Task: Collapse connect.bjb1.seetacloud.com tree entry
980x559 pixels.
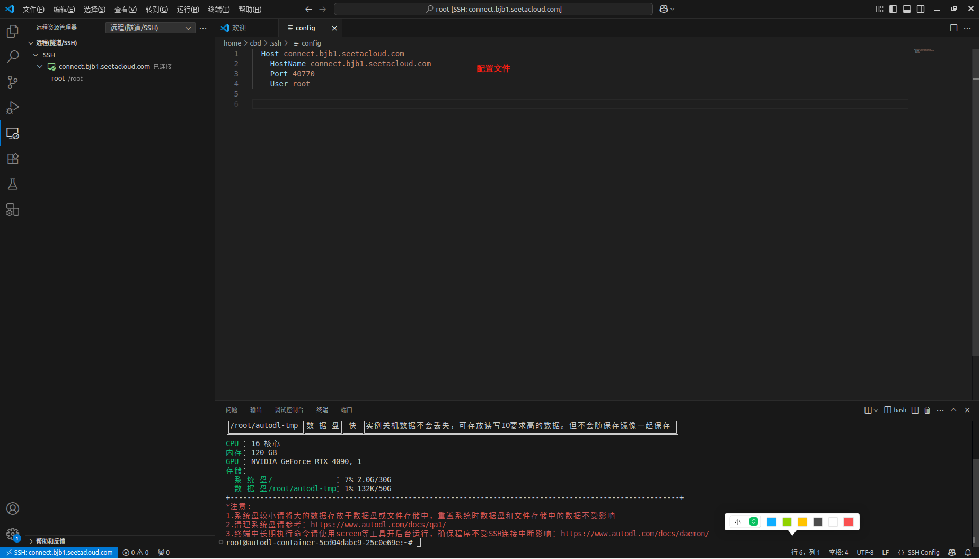Action: [40, 66]
